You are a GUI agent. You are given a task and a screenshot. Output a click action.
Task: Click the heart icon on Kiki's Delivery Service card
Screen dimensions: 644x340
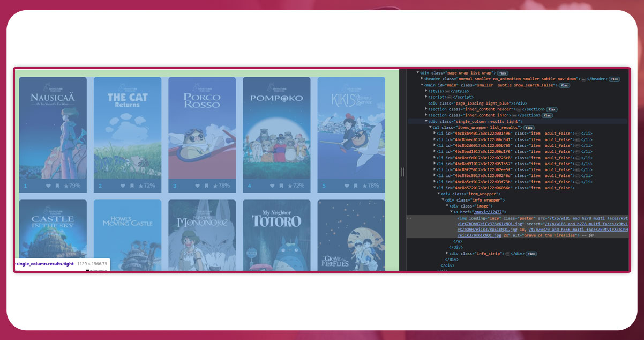click(x=346, y=186)
